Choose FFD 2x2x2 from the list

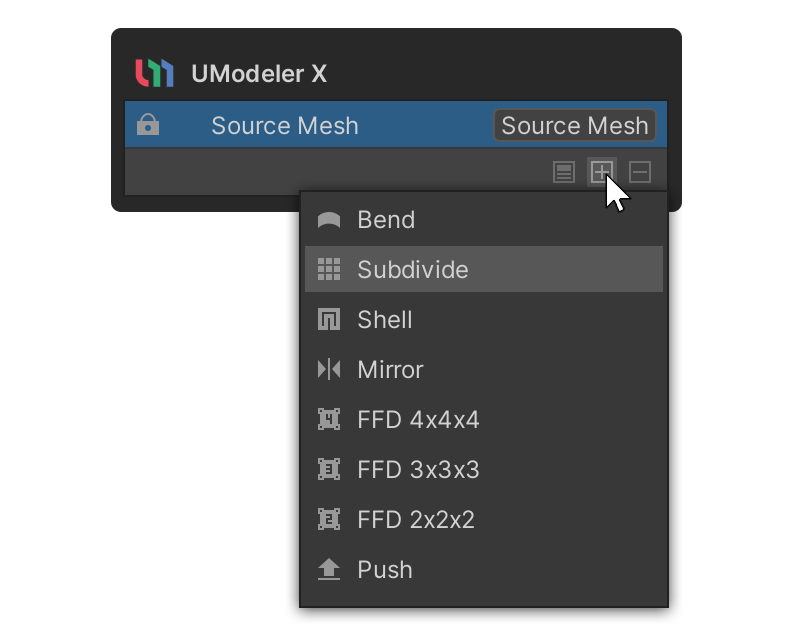tap(416, 520)
